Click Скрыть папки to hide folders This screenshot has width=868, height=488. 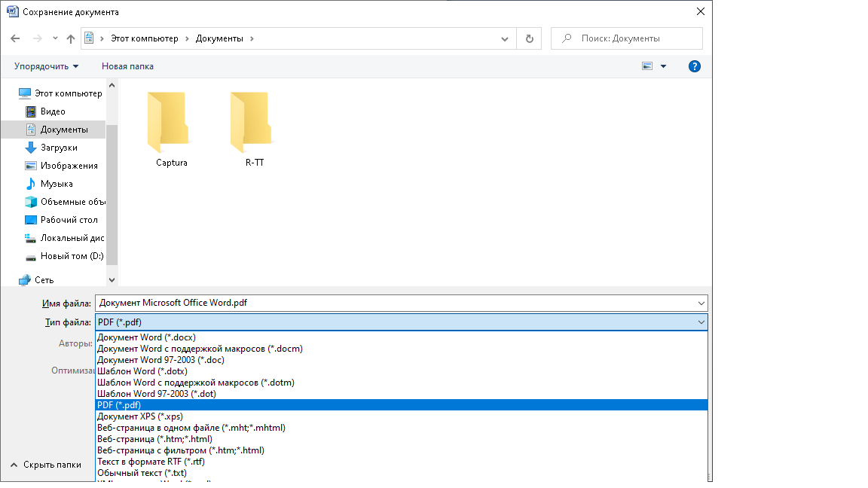click(x=46, y=465)
